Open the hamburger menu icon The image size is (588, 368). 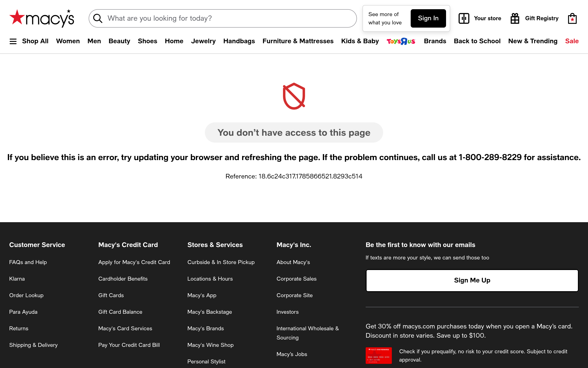point(13,41)
